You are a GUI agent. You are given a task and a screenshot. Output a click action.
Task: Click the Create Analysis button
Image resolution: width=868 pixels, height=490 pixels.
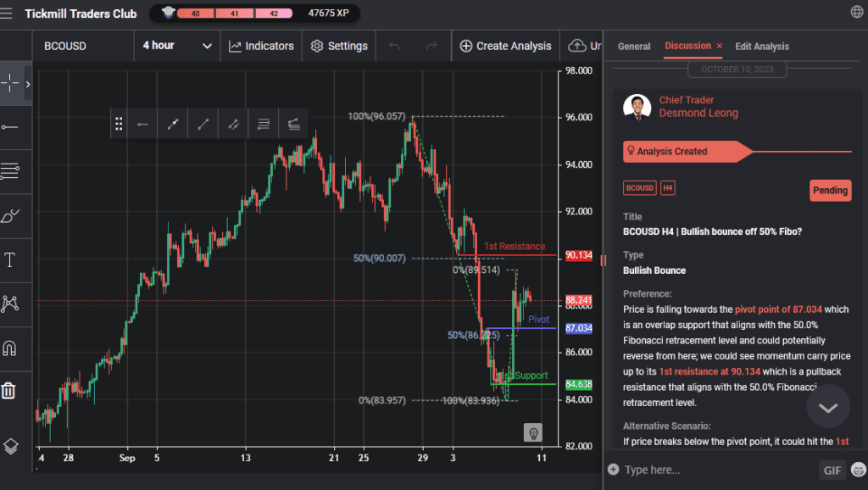[x=505, y=46]
